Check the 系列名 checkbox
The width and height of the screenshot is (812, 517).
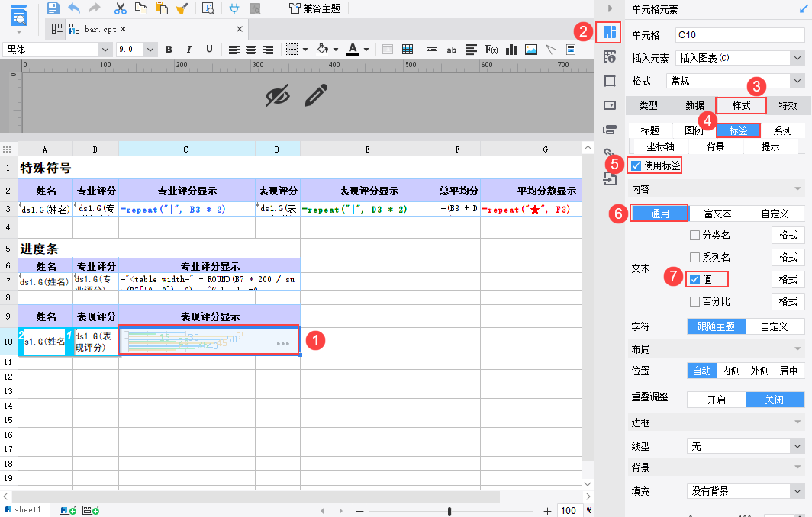pos(695,257)
